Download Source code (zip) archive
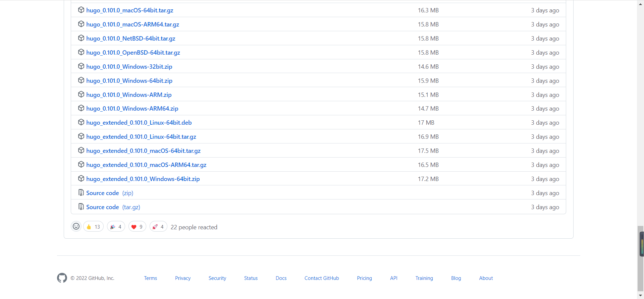The height and width of the screenshot is (299, 644). pyautogui.click(x=110, y=193)
